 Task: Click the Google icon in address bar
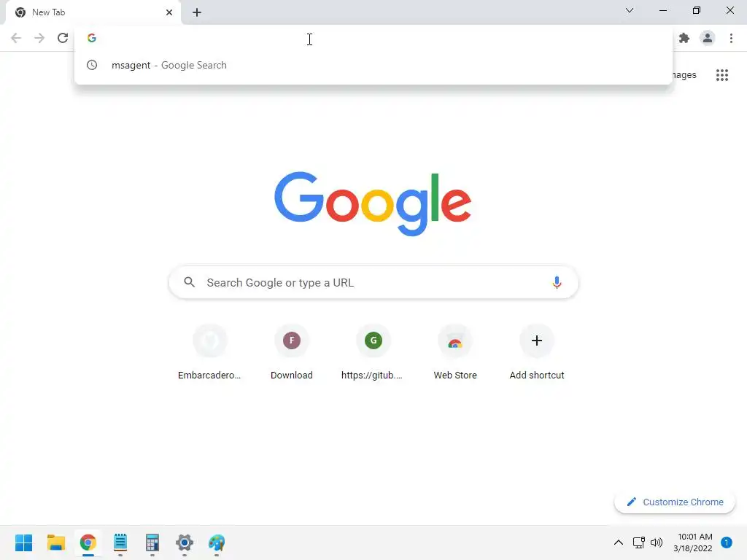coord(92,38)
